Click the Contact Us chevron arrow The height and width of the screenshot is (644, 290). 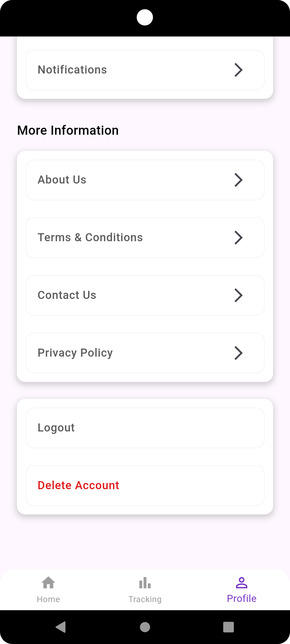point(238,295)
